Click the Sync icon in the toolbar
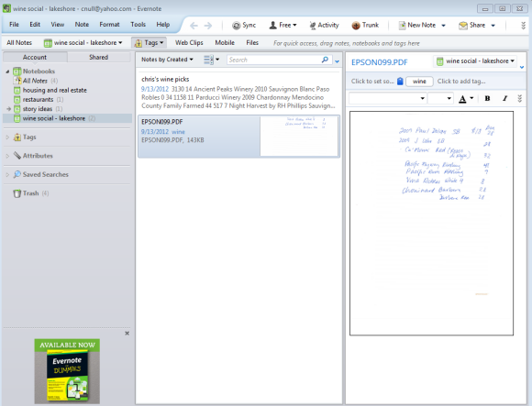532x406 pixels. pos(236,26)
